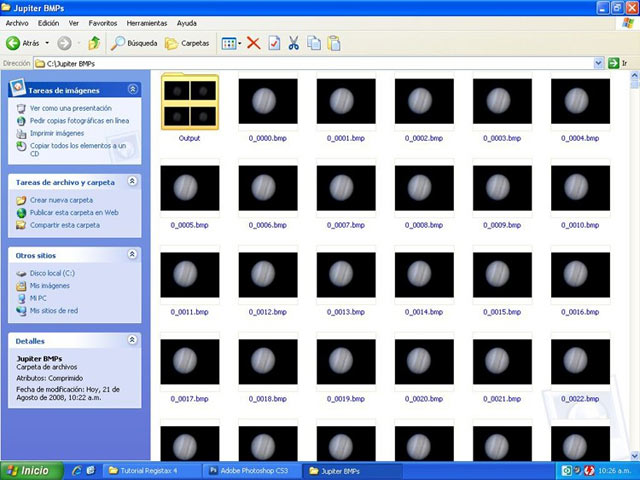
Task: Click the Copy toolbar icon
Action: 314,43
